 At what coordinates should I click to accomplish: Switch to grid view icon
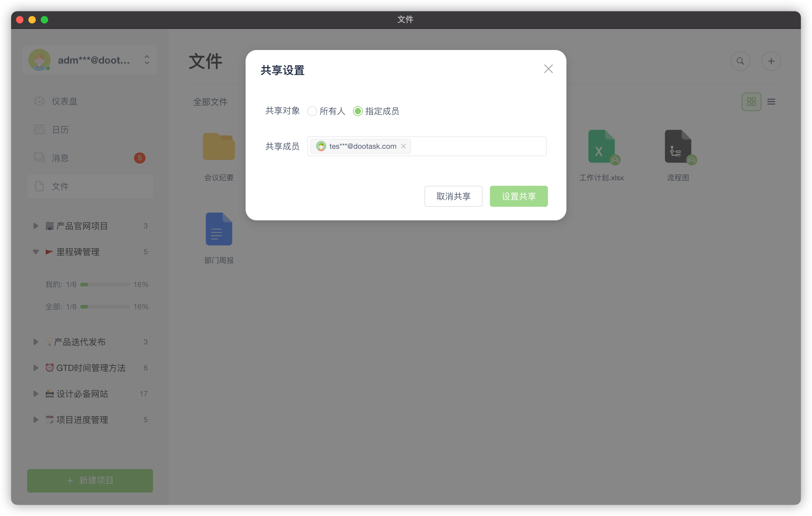751,102
